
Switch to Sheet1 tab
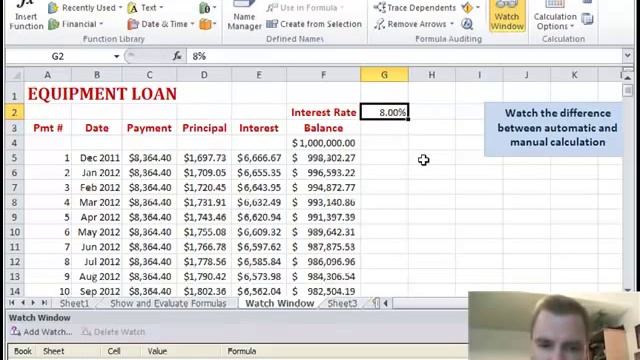pos(74,303)
